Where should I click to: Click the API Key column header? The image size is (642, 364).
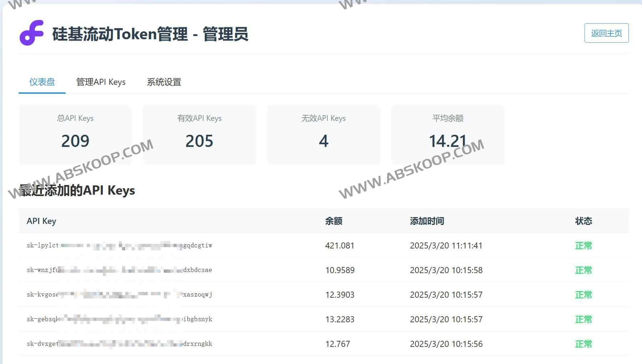[41, 221]
